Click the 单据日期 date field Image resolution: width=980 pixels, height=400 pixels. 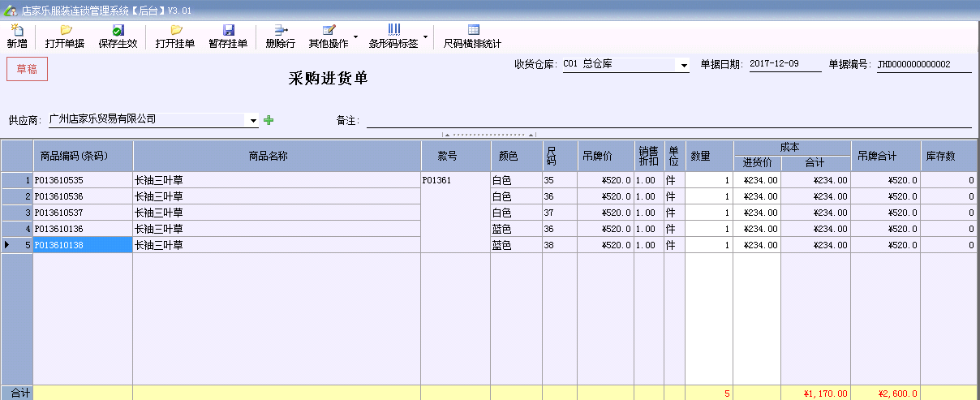784,64
